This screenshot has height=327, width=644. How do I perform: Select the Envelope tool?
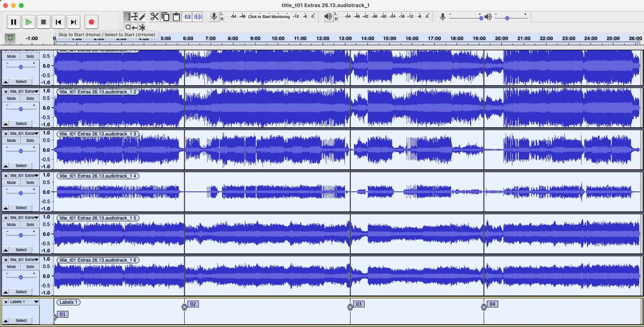pos(134,16)
